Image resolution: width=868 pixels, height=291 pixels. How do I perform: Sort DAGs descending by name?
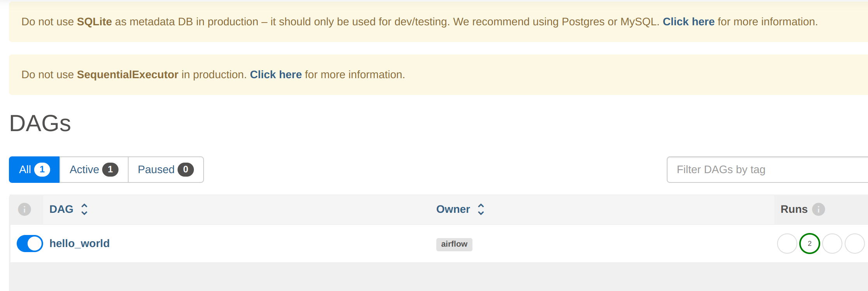pyautogui.click(x=84, y=212)
